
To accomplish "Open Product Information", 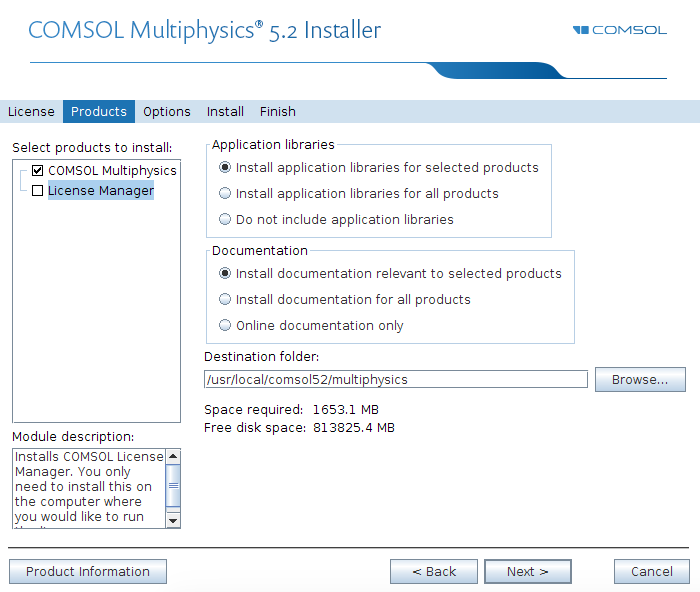I will (x=88, y=571).
